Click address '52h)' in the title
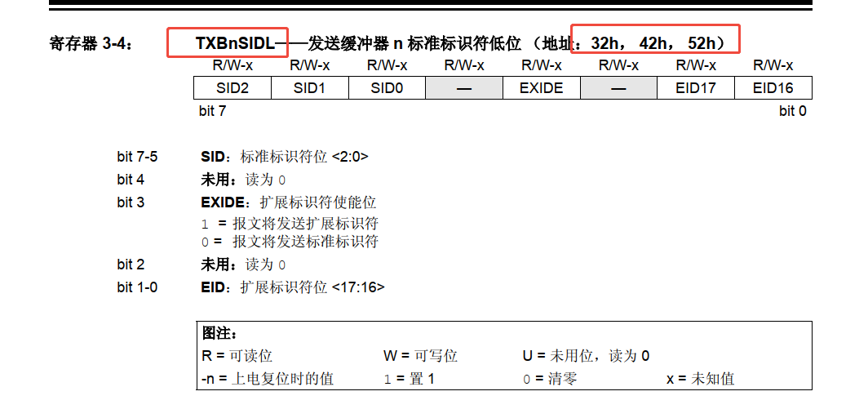Viewport: 868px width, 418px height. click(706, 44)
